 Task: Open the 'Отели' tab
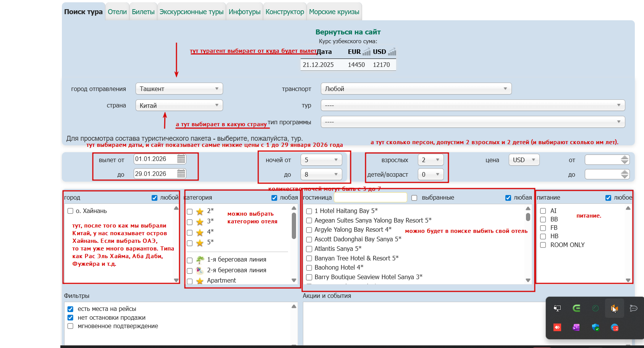point(117,12)
